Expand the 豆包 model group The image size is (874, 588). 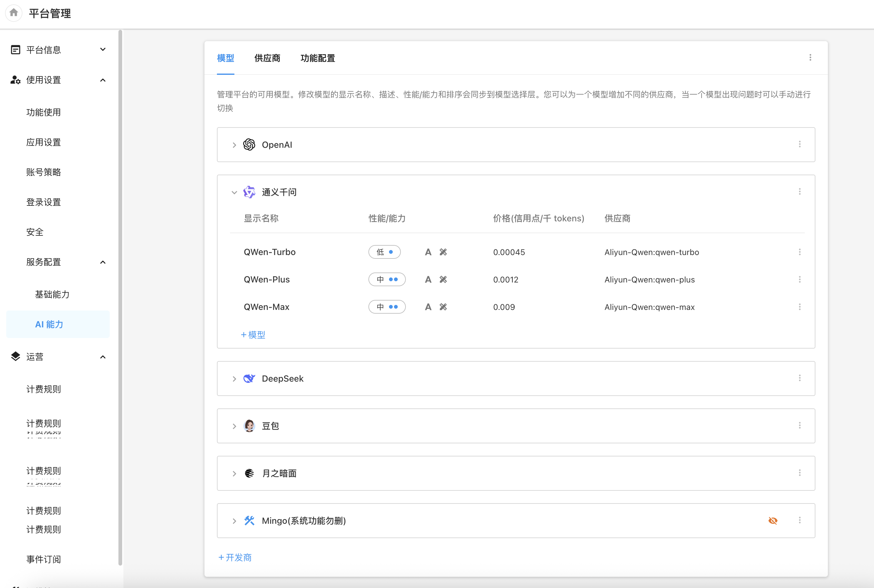(x=234, y=427)
